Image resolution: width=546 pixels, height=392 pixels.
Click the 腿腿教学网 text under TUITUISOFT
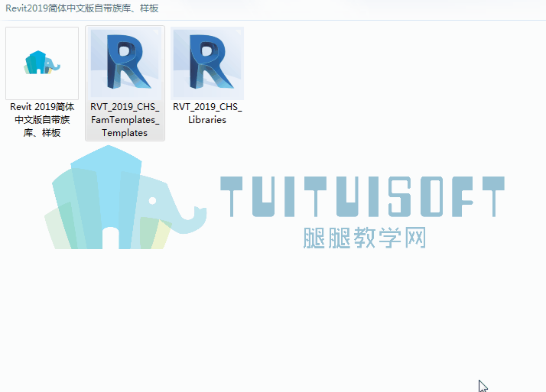tap(363, 238)
